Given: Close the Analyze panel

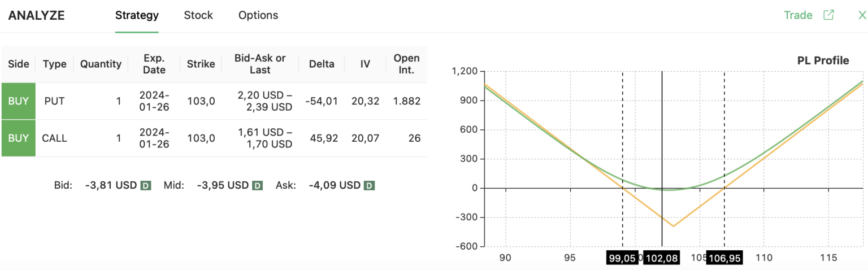Looking at the screenshot, I should point(862,15).
